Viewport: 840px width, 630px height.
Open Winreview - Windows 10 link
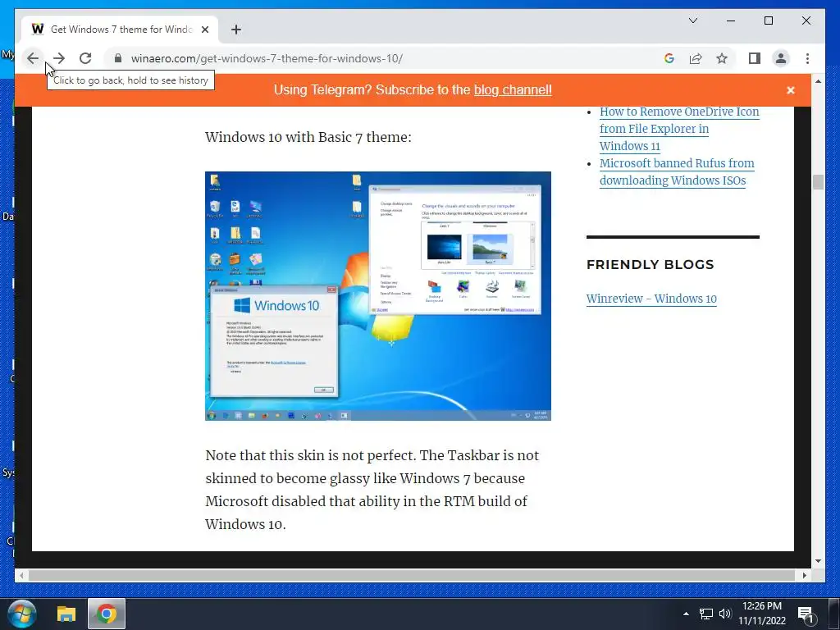coord(651,299)
